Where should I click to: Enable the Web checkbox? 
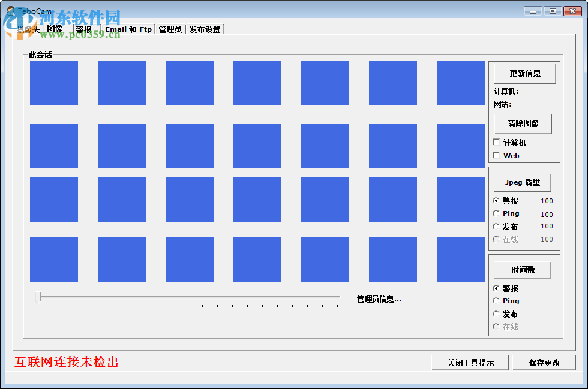coord(497,155)
